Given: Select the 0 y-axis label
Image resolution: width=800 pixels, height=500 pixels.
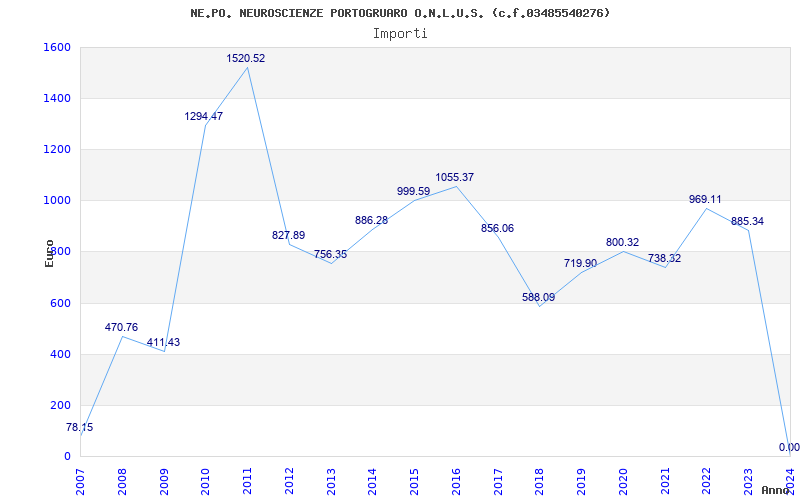Looking at the screenshot, I should 67,457.
